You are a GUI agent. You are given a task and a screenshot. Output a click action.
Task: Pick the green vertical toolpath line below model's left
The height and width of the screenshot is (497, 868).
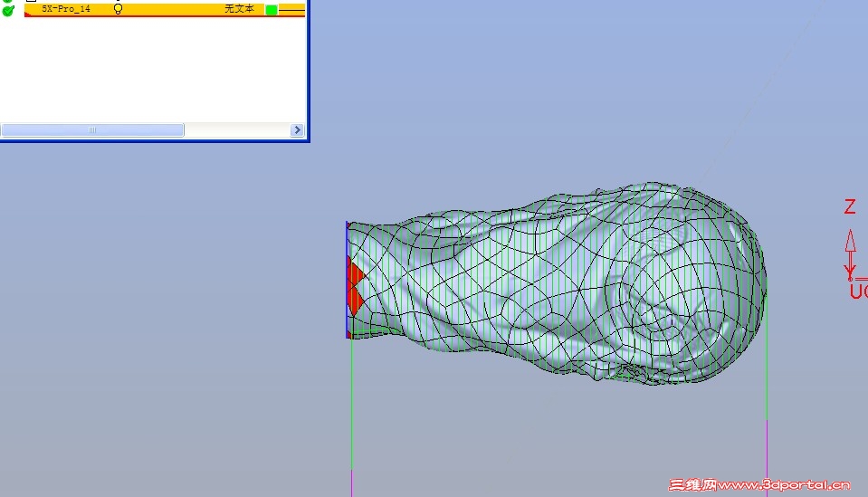pyautogui.click(x=351, y=404)
